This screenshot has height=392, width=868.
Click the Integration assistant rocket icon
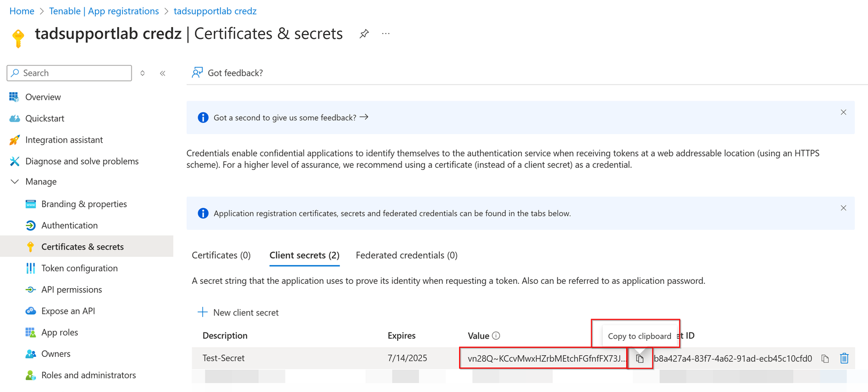(x=14, y=140)
